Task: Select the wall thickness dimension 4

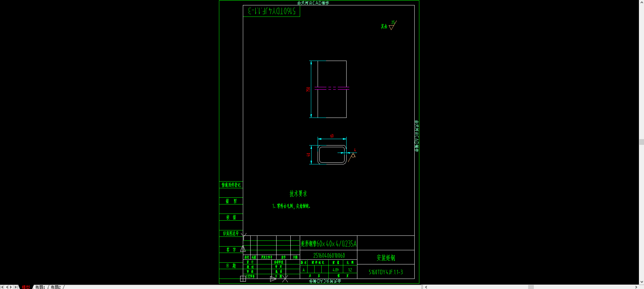Action: coord(355,150)
